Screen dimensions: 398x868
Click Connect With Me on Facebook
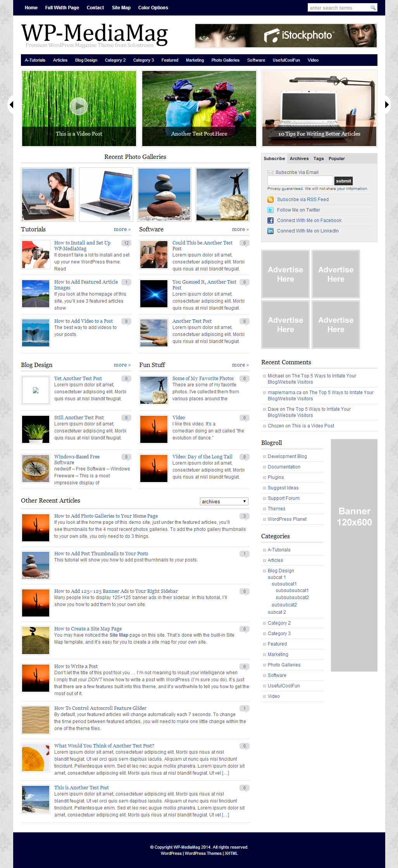pos(309,220)
